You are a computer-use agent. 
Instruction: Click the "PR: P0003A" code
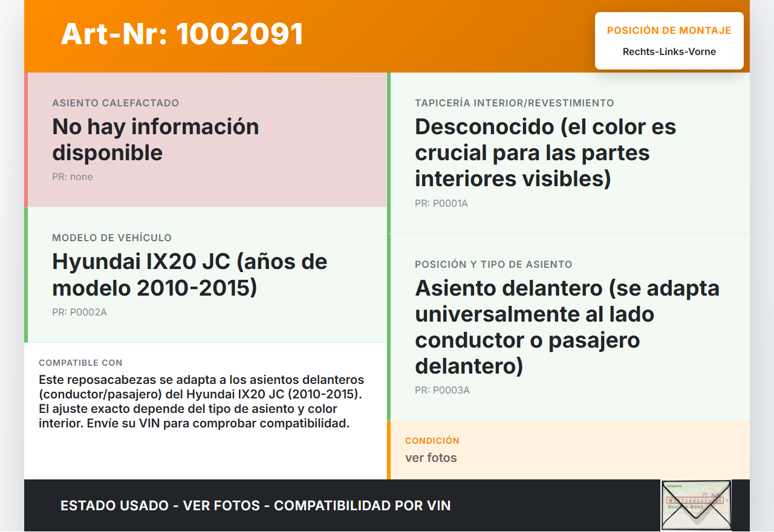[x=442, y=391]
